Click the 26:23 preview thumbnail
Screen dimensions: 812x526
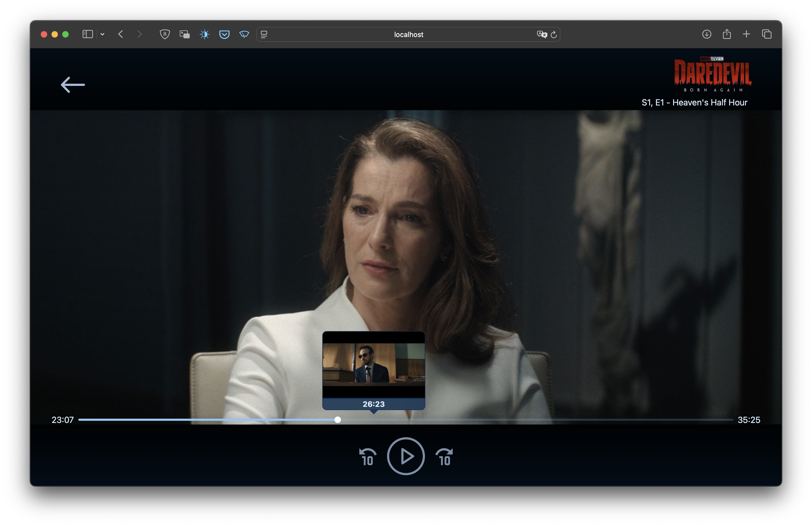click(x=374, y=364)
